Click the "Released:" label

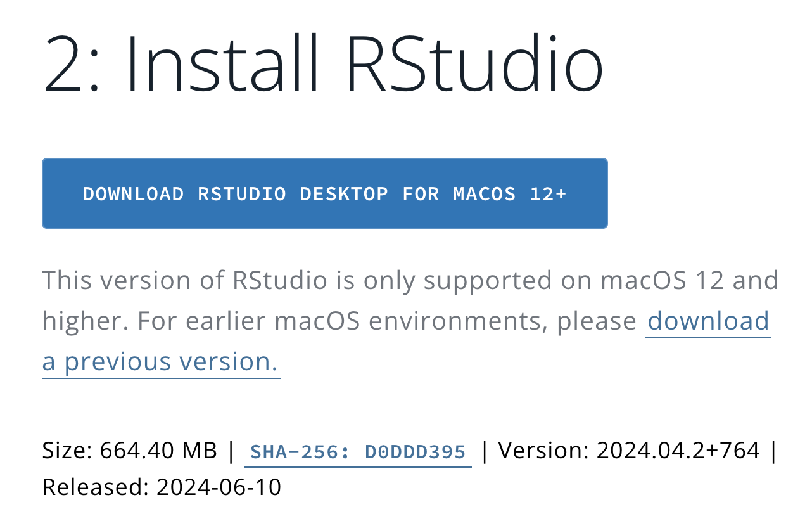tap(95, 487)
